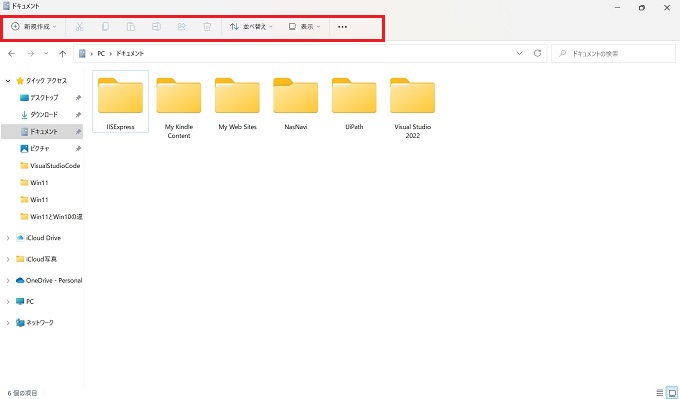Open ダウンロード in the sidebar
Screen dimensions: 680x399
tap(39, 114)
